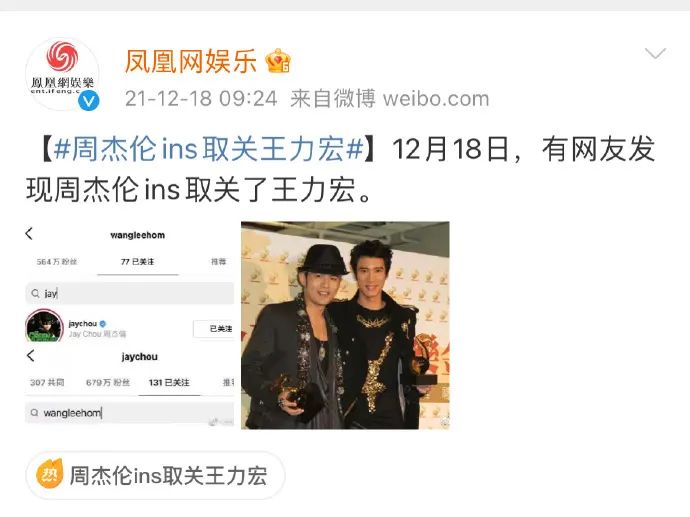
Task: View the Instagram follow-list screenshot
Action: pos(129,325)
